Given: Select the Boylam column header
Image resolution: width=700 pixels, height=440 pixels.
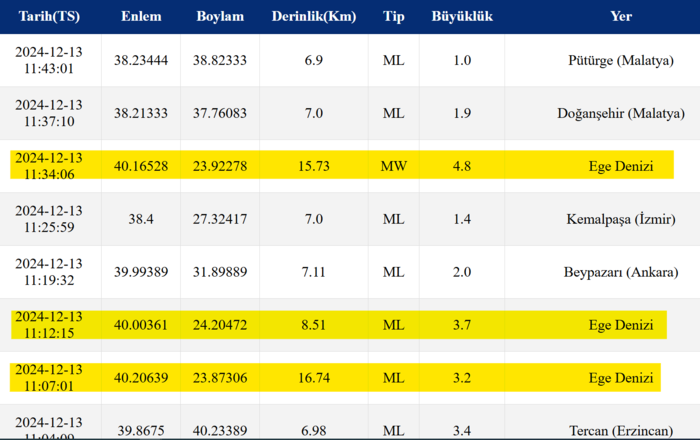Looking at the screenshot, I should pyautogui.click(x=219, y=17).
